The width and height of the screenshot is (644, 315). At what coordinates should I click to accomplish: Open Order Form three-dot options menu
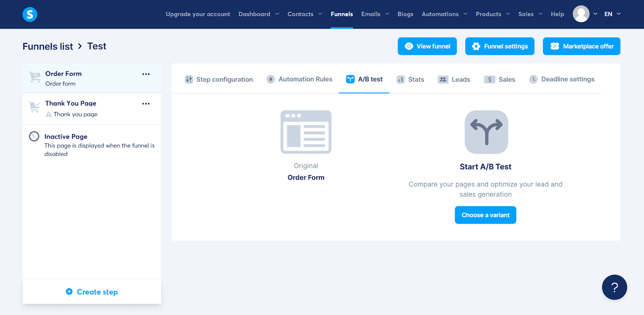pyautogui.click(x=146, y=74)
